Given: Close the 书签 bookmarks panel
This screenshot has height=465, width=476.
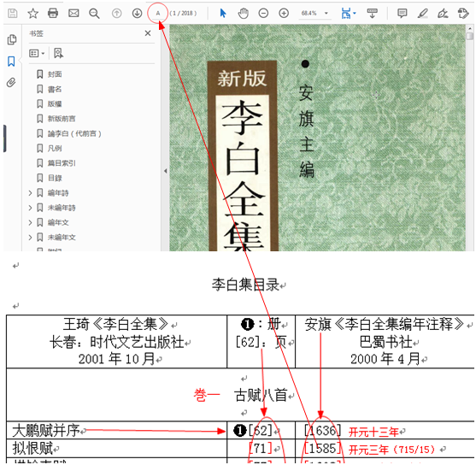Looking at the screenshot, I should (x=148, y=33).
